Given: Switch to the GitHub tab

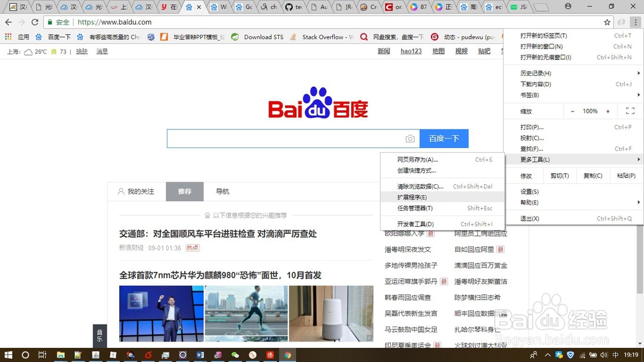Looking at the screenshot, I should (x=294, y=7).
